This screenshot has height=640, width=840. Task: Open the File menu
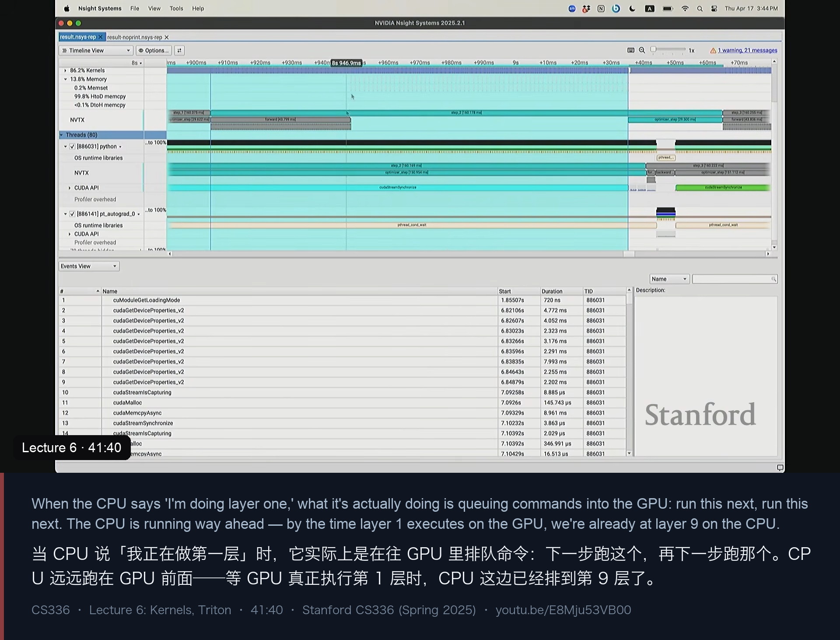(x=135, y=8)
